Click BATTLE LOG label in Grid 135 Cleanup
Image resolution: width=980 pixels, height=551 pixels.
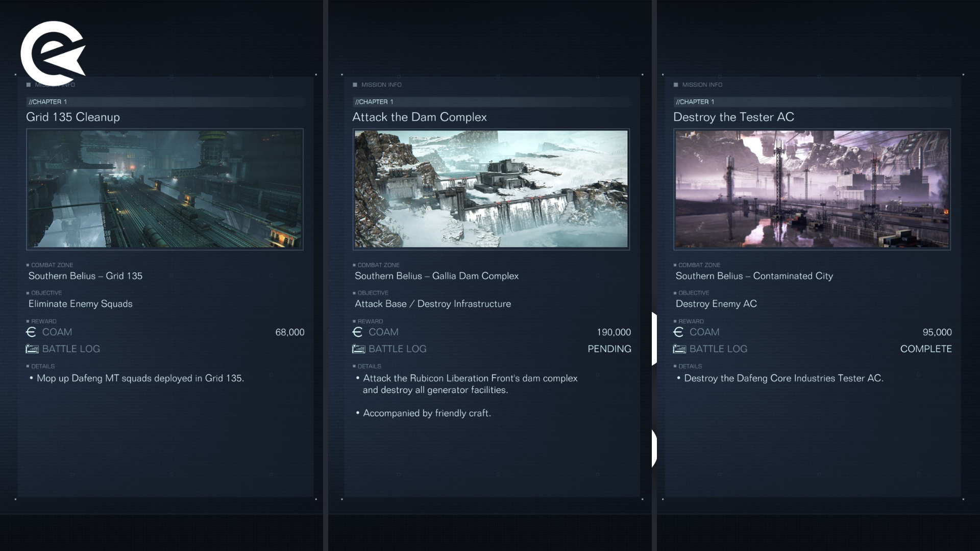71,349
